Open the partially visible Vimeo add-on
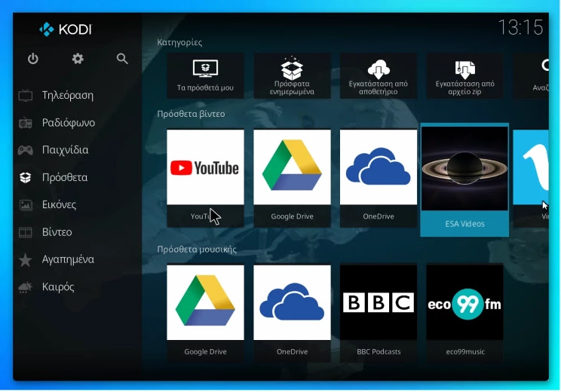 [x=531, y=178]
